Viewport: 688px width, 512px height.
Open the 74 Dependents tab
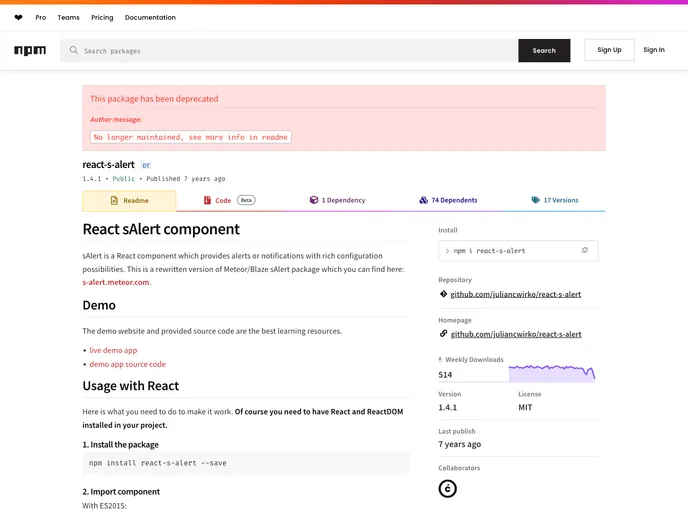(448, 200)
